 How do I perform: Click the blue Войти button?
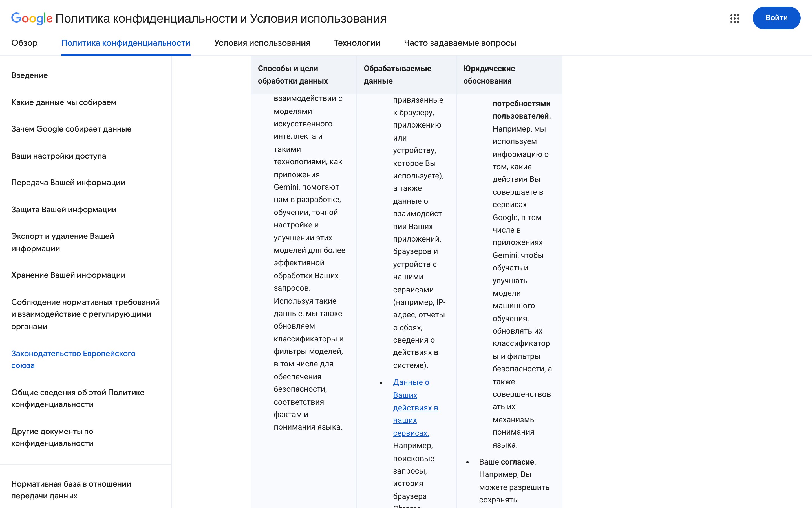(x=776, y=18)
